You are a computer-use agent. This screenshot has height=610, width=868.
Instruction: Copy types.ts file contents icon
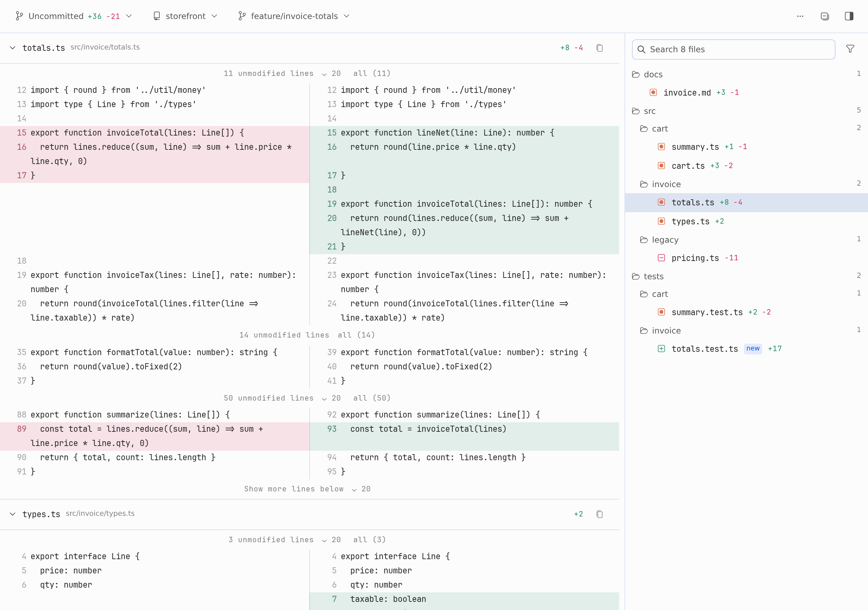599,514
